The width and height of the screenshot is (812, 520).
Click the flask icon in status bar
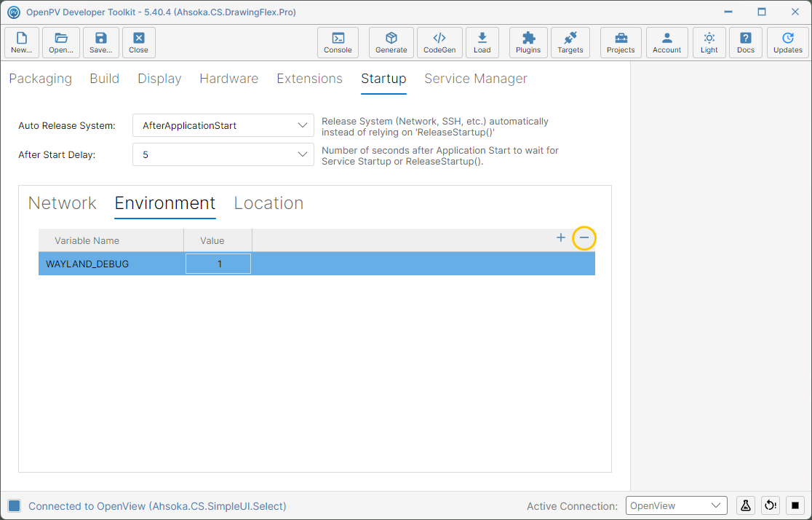[746, 505]
